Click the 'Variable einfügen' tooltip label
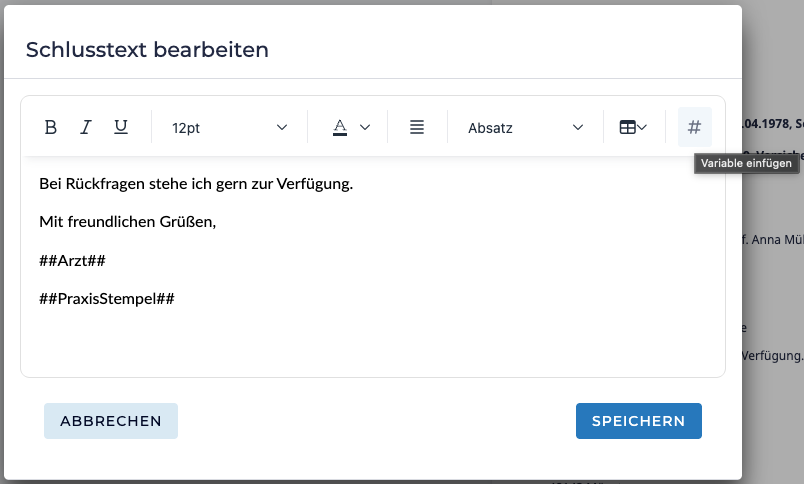This screenshot has height=484, width=804. [x=746, y=163]
